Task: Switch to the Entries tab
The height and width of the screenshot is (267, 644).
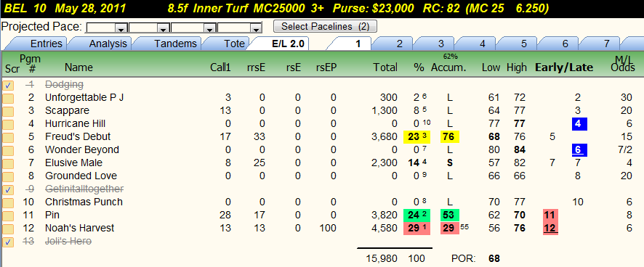Action: coord(47,44)
